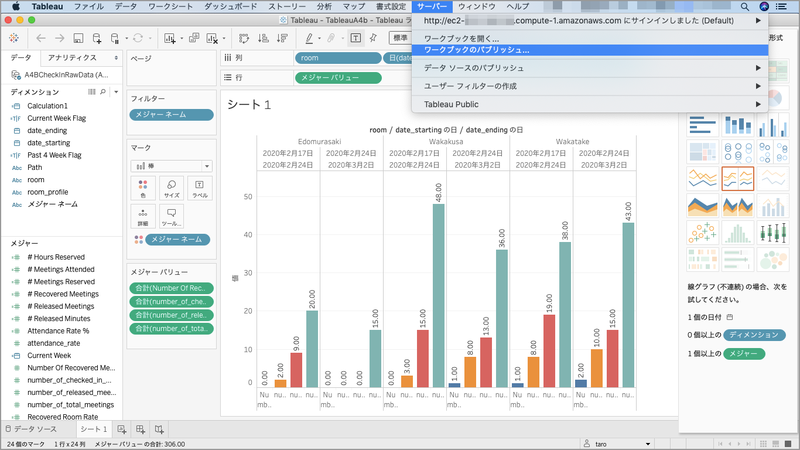This screenshot has width=800, height=450.
Task: Click the 合計(Number Of Rec.. measure value pill
Action: 171,288
